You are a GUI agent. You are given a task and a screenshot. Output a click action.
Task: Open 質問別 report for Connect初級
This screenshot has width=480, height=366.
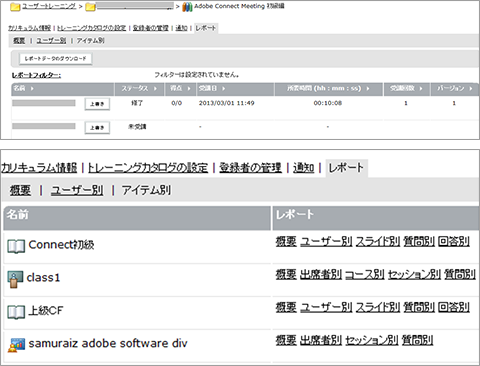(419, 241)
